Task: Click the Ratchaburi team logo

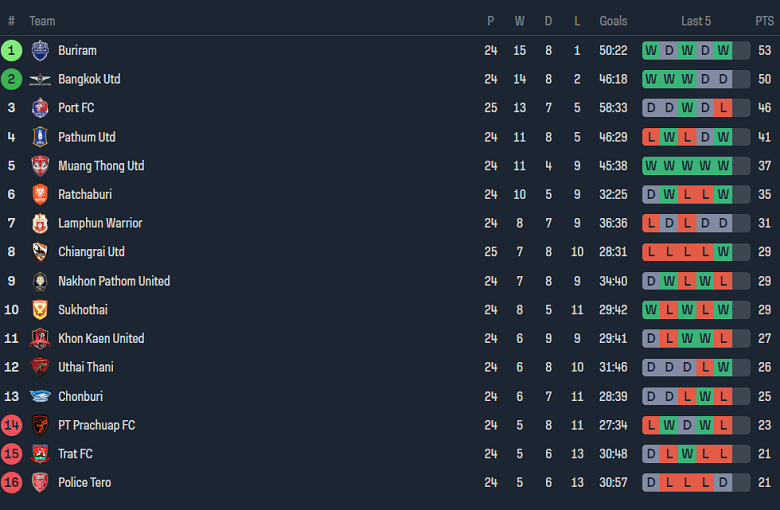Action: pyautogui.click(x=40, y=195)
